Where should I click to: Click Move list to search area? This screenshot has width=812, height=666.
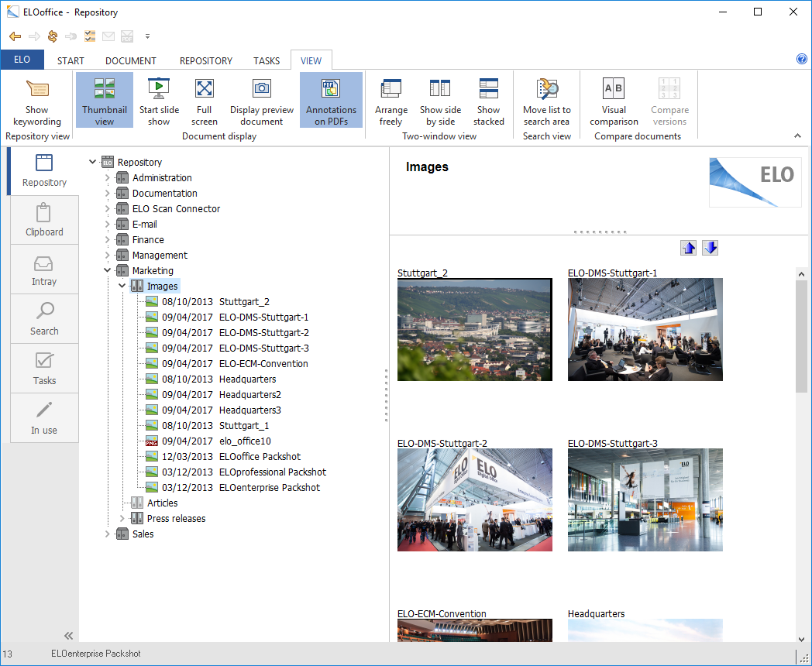(x=546, y=100)
